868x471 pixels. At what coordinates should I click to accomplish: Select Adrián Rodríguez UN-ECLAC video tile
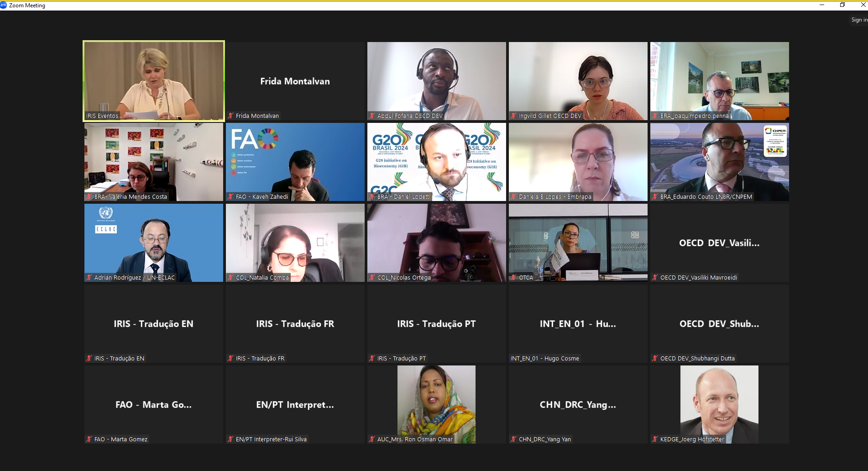click(x=154, y=243)
